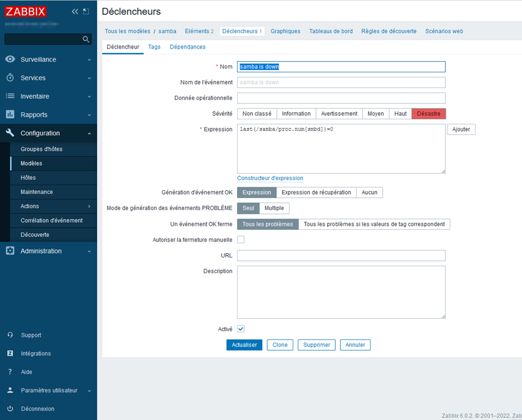This screenshot has width=522, height=420.
Task: Toggle the Autoriser la fermeture manuelle checkbox
Action: 241,240
